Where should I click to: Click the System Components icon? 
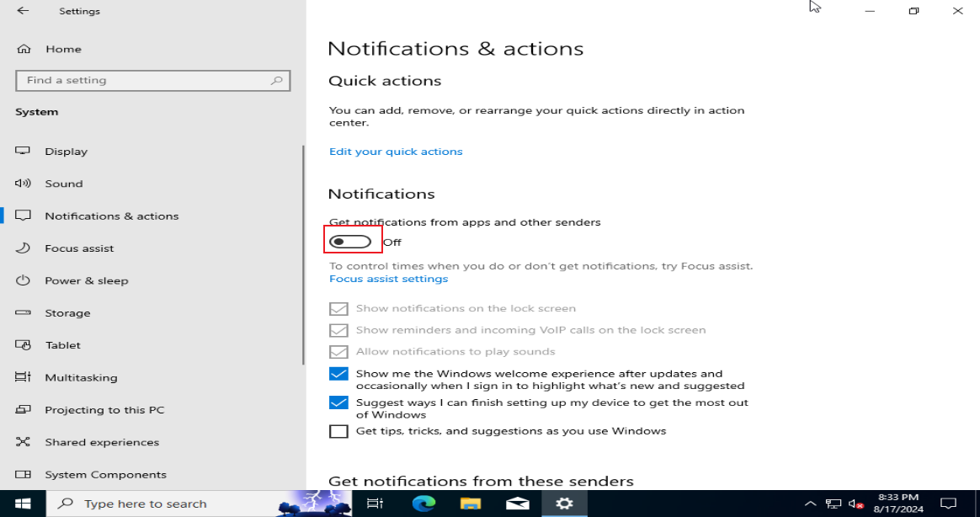point(23,475)
